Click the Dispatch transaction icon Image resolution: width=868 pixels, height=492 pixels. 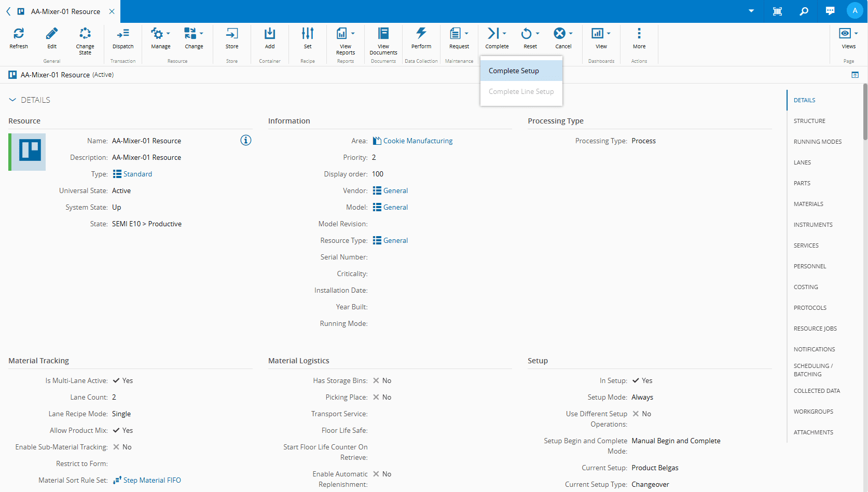(123, 34)
